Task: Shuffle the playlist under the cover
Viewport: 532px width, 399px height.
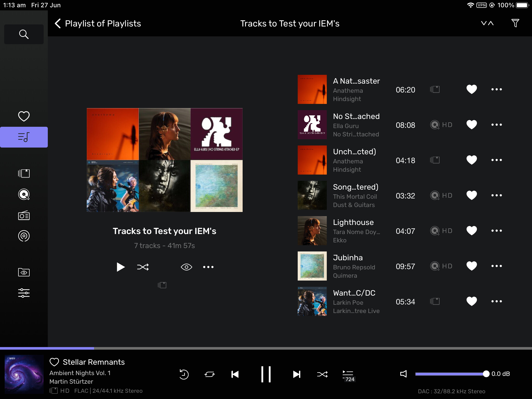Action: (x=143, y=267)
